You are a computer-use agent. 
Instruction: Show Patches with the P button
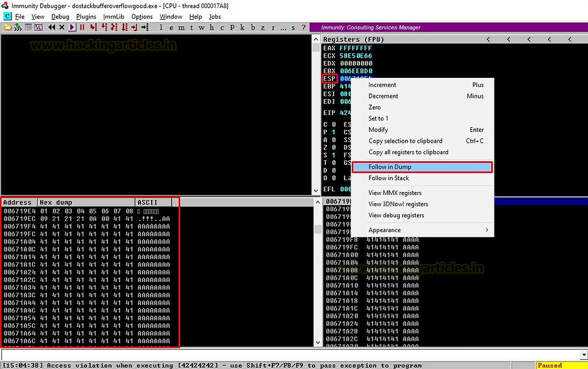233,28
